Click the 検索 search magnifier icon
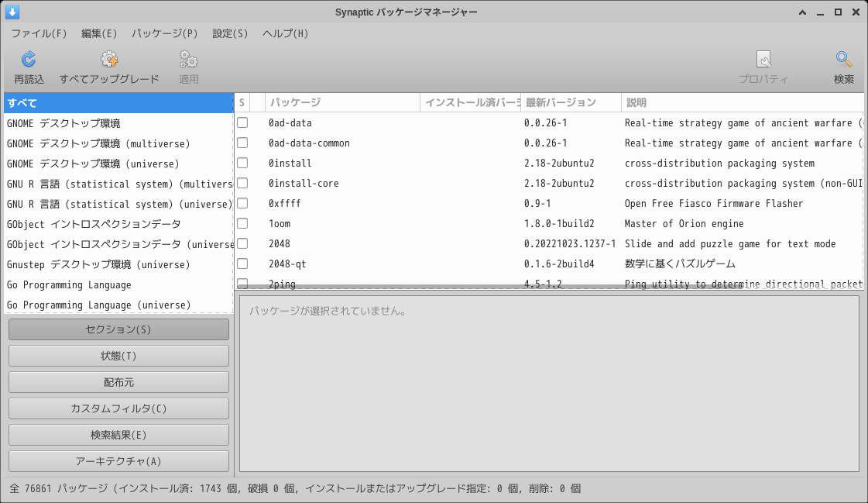The image size is (868, 503). 842,66
